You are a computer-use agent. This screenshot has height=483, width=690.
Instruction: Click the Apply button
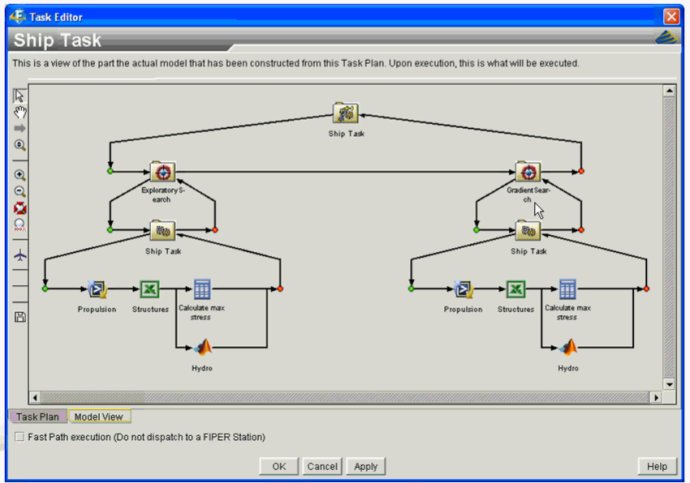click(366, 466)
